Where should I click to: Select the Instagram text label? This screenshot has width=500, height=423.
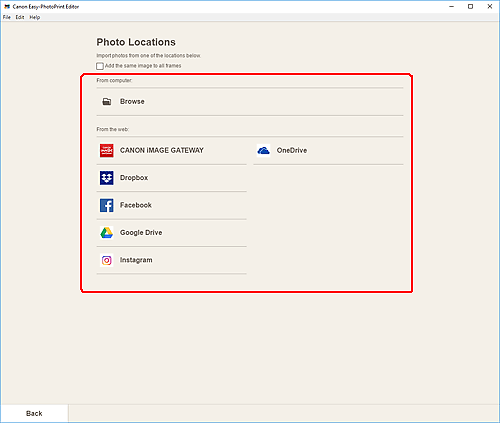tap(136, 260)
